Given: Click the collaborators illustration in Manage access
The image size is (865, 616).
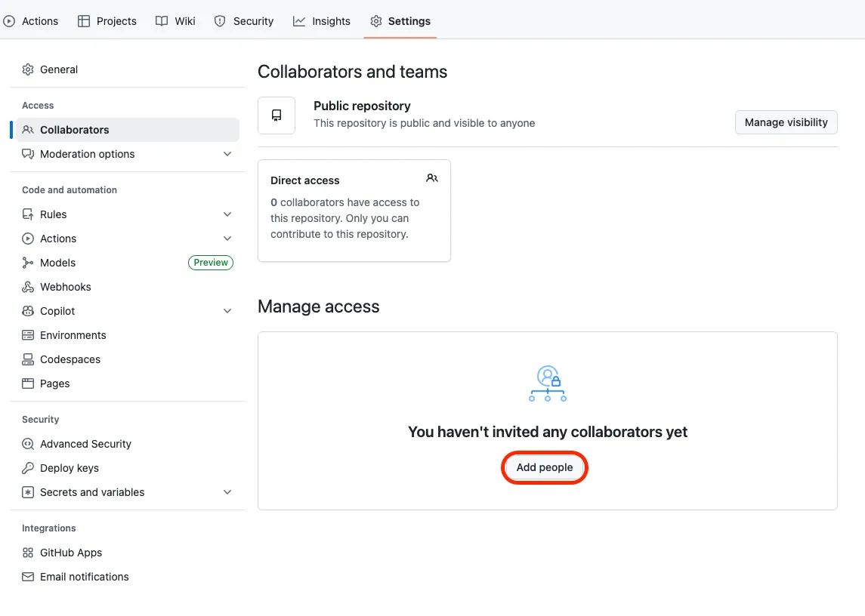Looking at the screenshot, I should tap(547, 383).
